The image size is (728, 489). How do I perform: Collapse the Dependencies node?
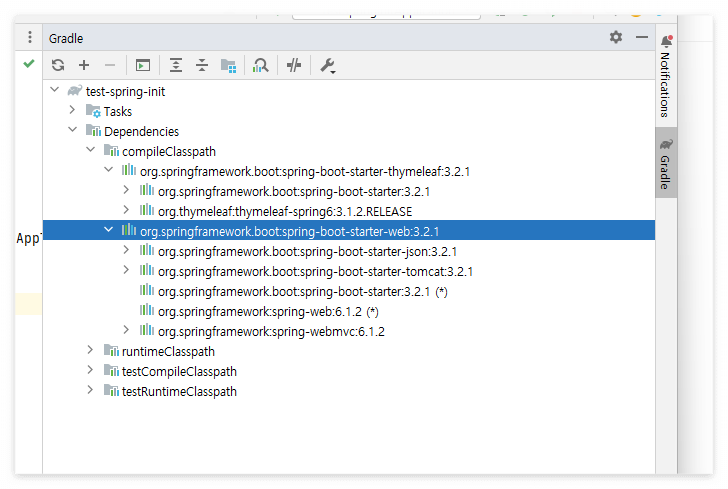coord(73,130)
